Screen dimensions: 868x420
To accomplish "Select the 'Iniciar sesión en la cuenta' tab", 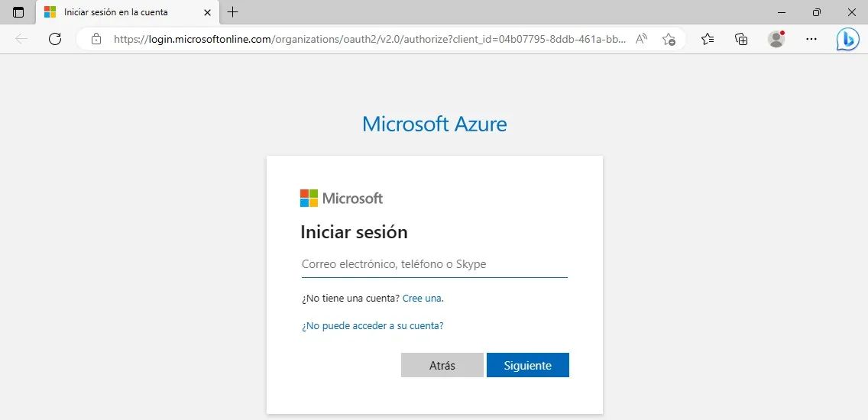I will pos(115,12).
